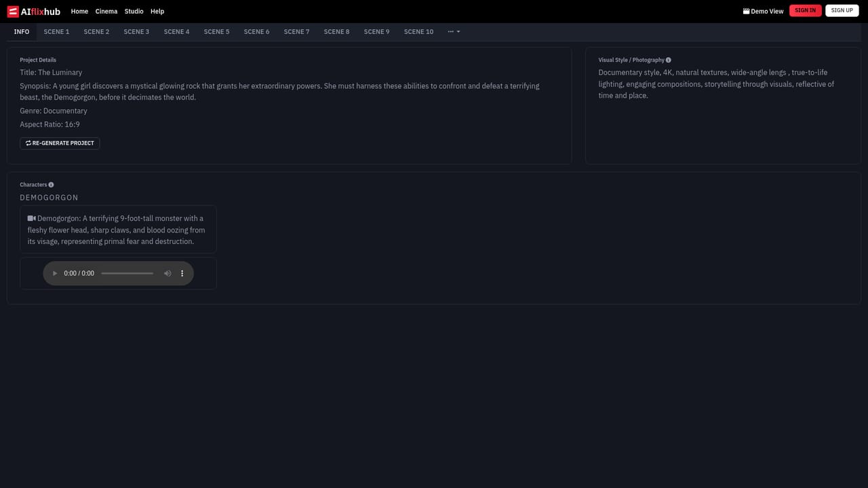Click the DEMOGORGON character heading
The image size is (868, 488).
pos(49,198)
